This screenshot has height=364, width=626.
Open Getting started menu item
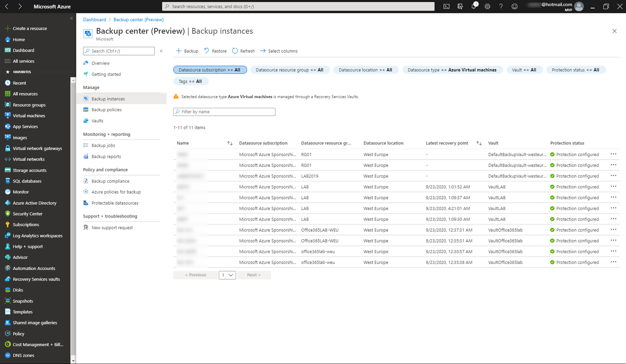pyautogui.click(x=106, y=75)
